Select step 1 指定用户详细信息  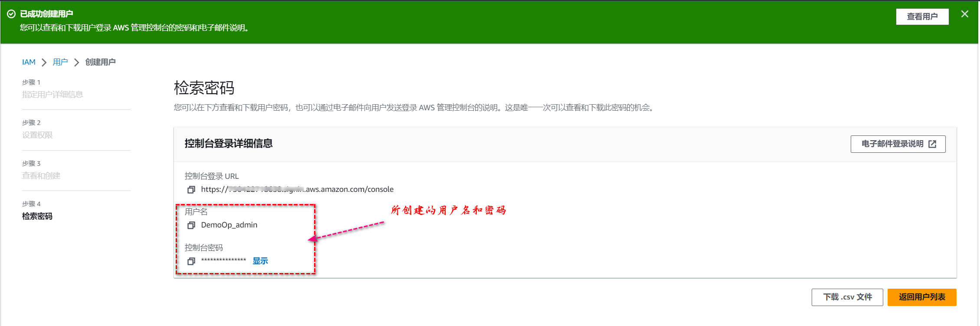click(x=52, y=95)
